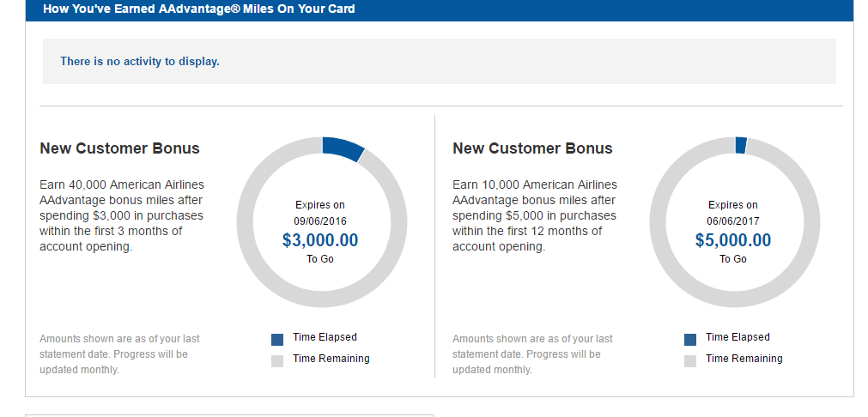Click the blue elapsed segment of right donut chart

[741, 145]
